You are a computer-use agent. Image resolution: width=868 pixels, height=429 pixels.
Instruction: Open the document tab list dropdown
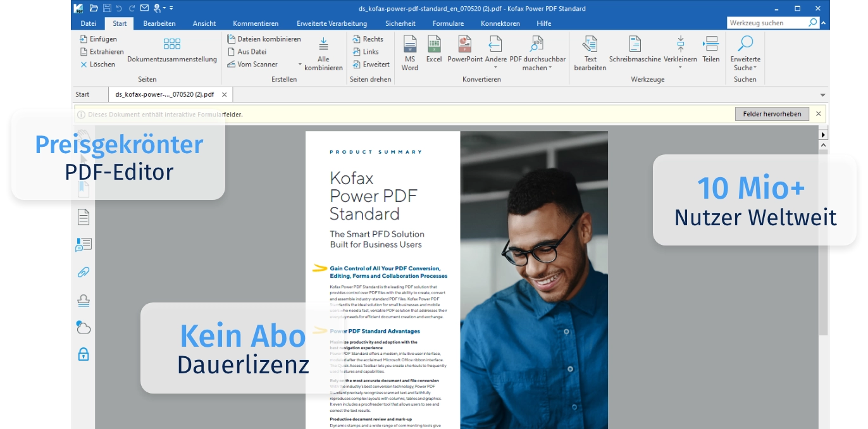(822, 95)
